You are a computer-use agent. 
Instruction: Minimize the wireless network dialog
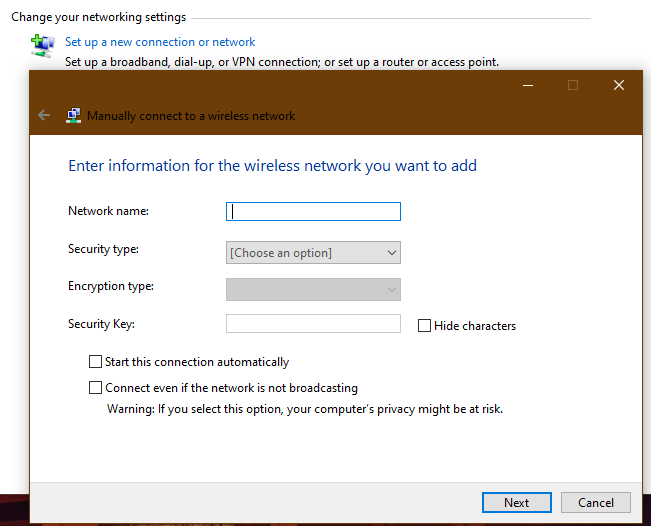pyautogui.click(x=528, y=85)
